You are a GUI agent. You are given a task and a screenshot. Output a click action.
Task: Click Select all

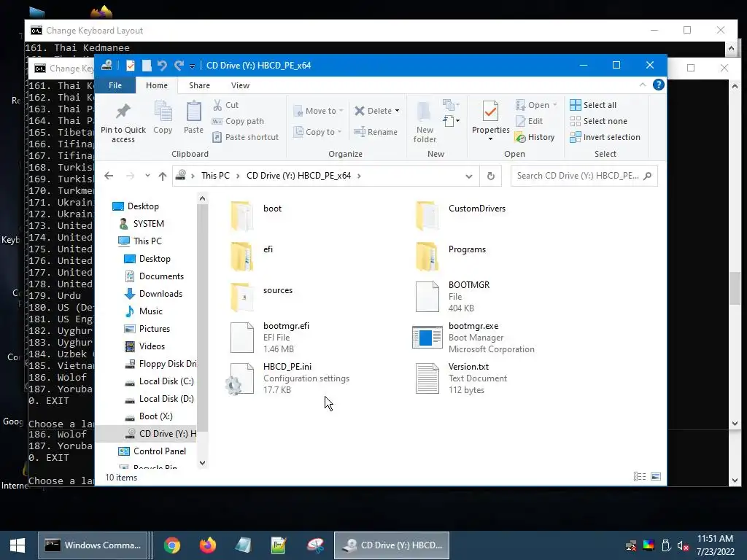click(593, 105)
